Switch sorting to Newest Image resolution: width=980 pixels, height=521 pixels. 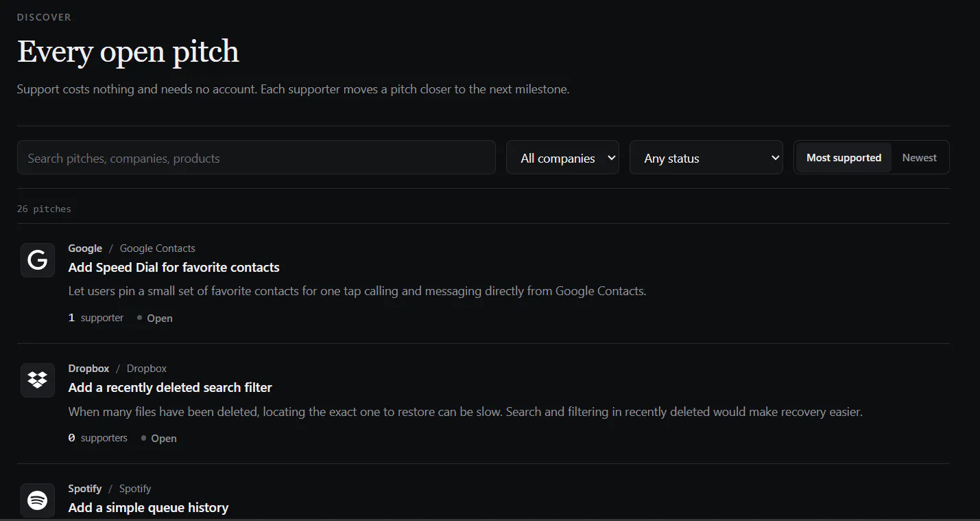(919, 158)
